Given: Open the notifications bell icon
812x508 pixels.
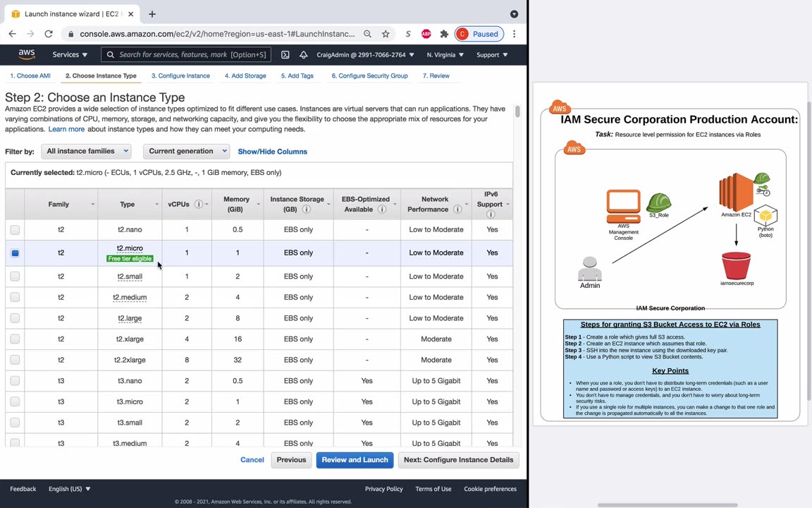Looking at the screenshot, I should point(304,54).
